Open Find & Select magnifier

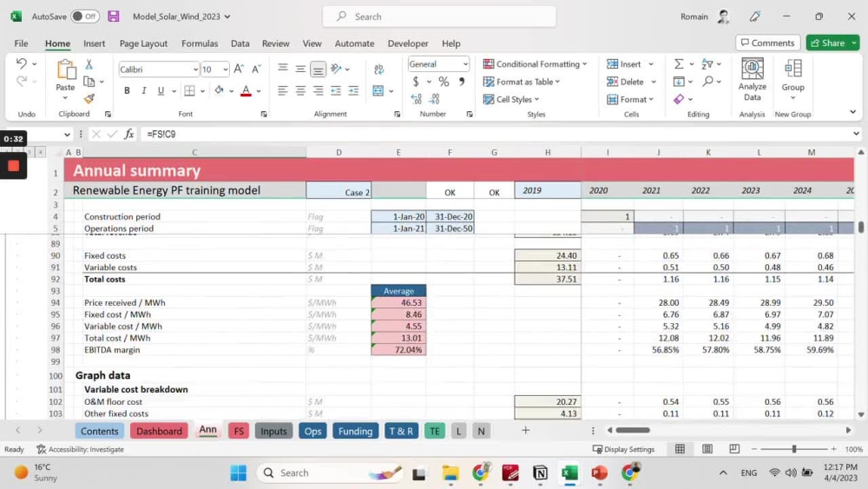click(x=707, y=82)
